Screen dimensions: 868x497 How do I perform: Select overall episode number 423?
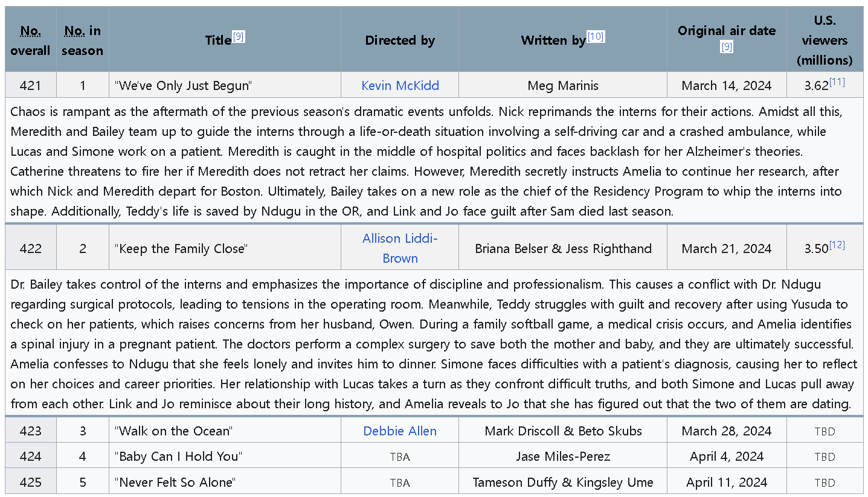click(x=30, y=431)
